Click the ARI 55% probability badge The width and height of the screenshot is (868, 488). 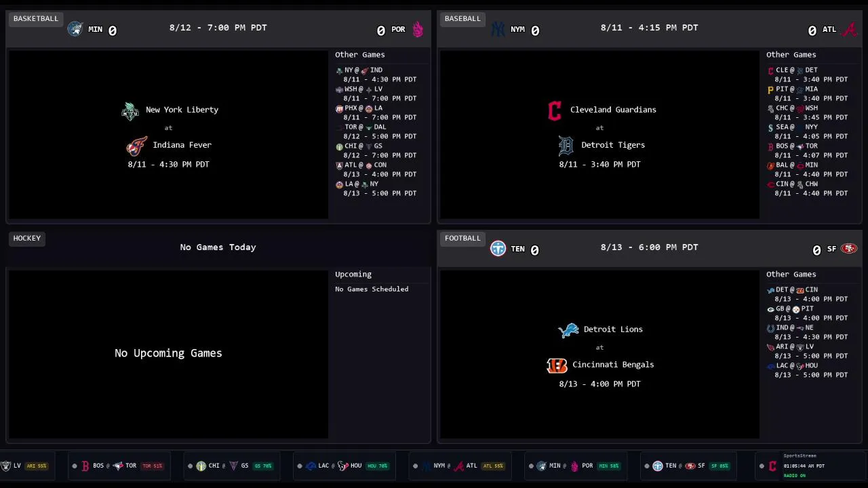point(37,466)
